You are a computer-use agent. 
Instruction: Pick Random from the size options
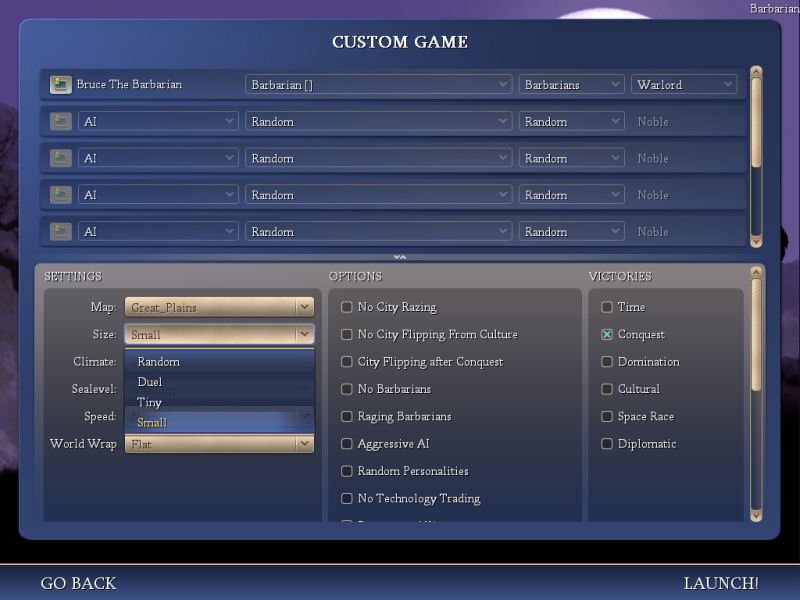tap(159, 362)
